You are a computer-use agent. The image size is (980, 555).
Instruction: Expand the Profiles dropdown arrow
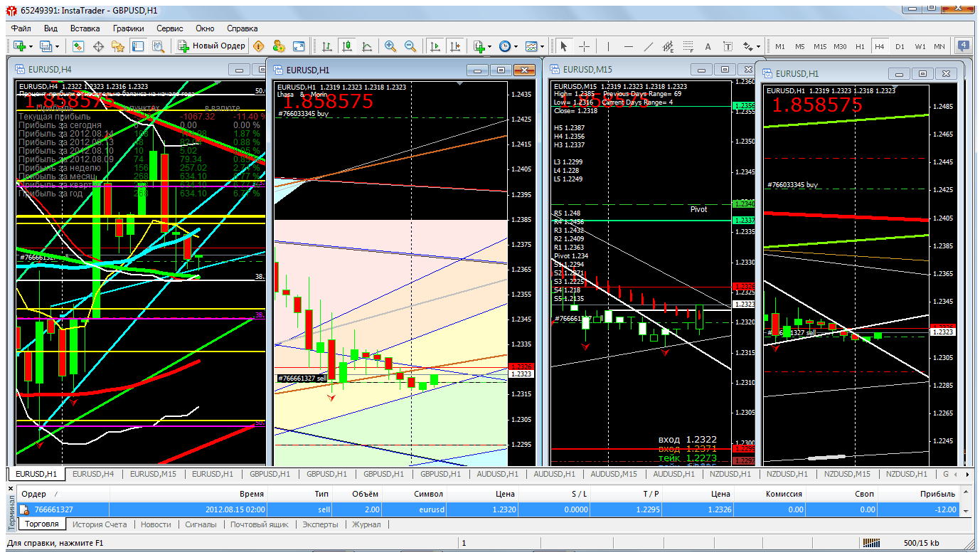point(58,46)
